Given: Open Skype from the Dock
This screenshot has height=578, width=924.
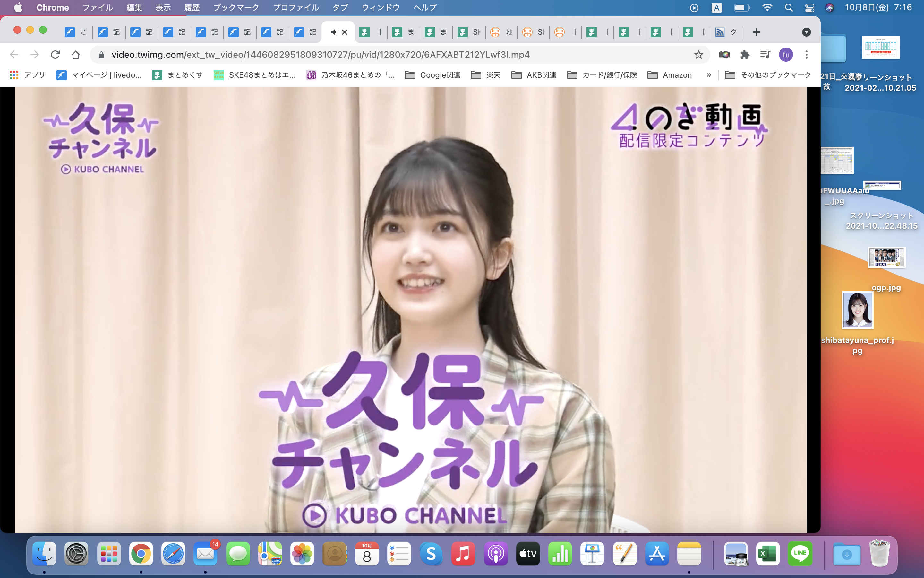Looking at the screenshot, I should coord(431,554).
